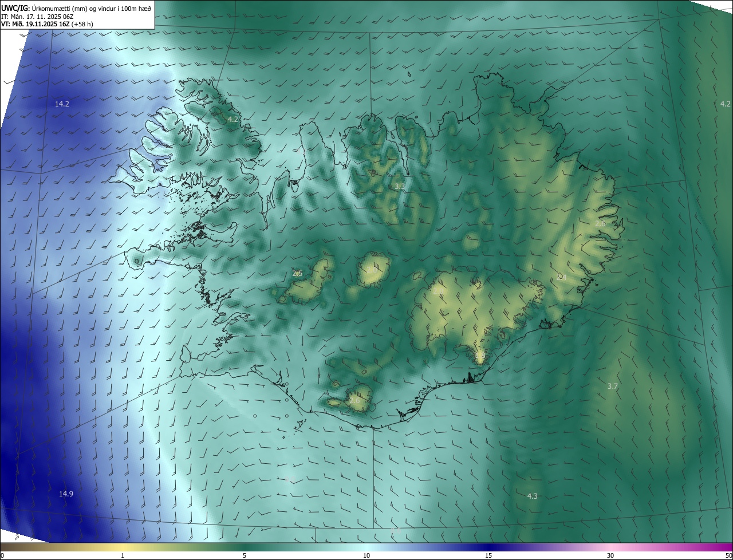The height and width of the screenshot is (560, 733).
Task: Click the color scale tick labeled 10
Action: pyautogui.click(x=366, y=555)
